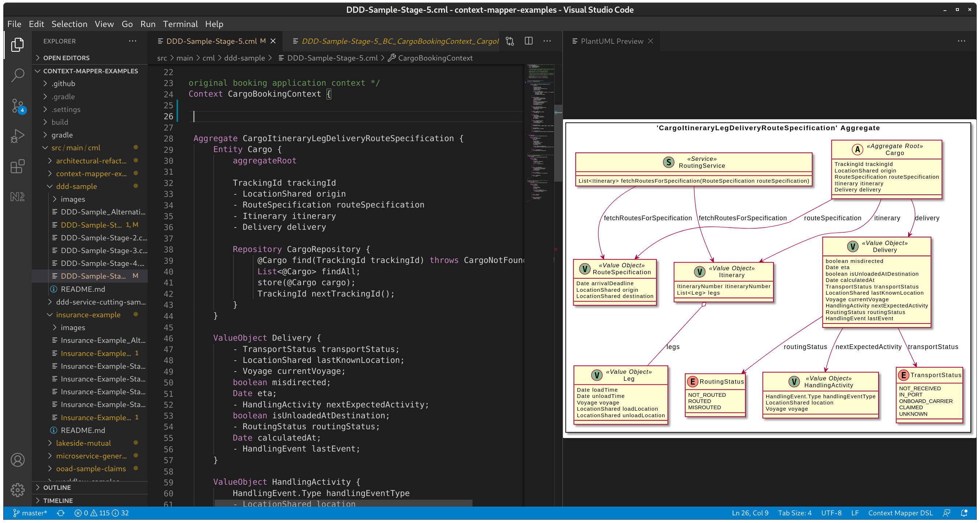This screenshot has height=523, width=980.
Task: Click the feedback icon in status bar
Action: [947, 513]
